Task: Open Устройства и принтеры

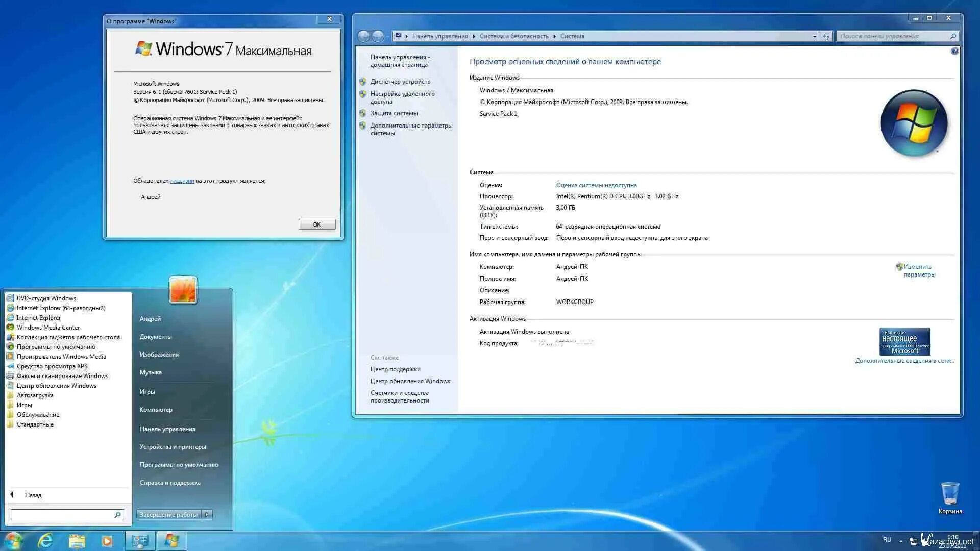Action: [173, 447]
